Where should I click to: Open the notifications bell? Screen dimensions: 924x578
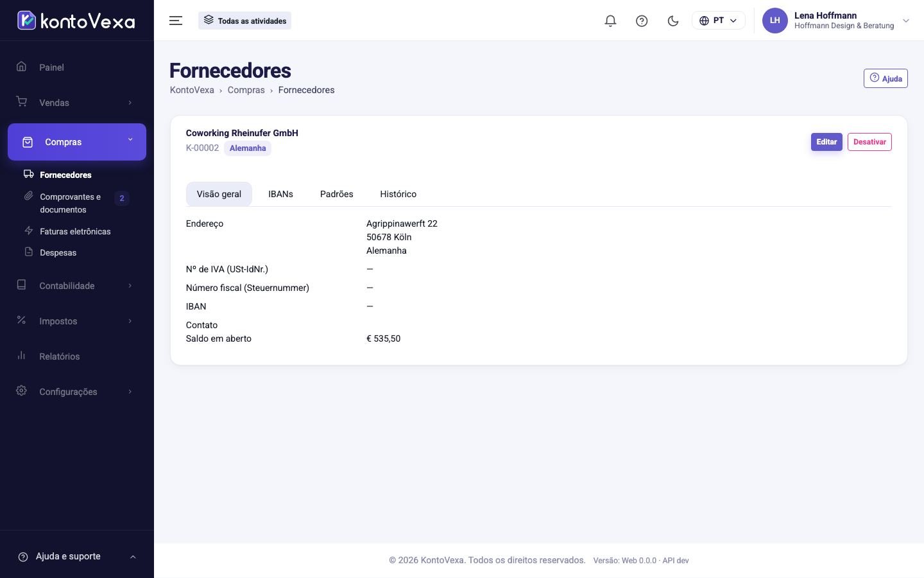610,21
